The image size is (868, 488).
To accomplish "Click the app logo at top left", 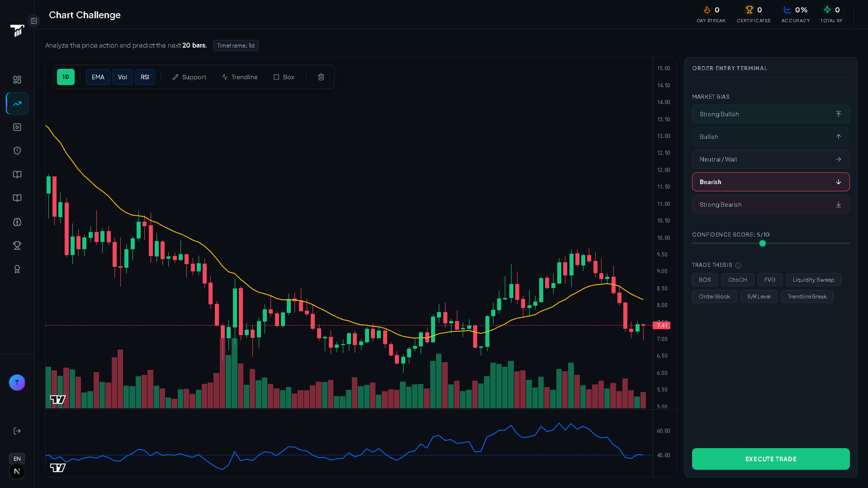I will (17, 30).
